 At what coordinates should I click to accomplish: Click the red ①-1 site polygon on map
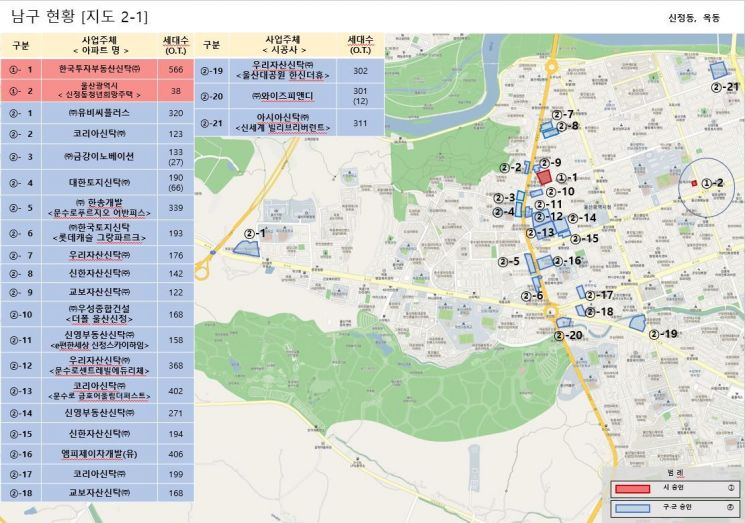pos(544,177)
